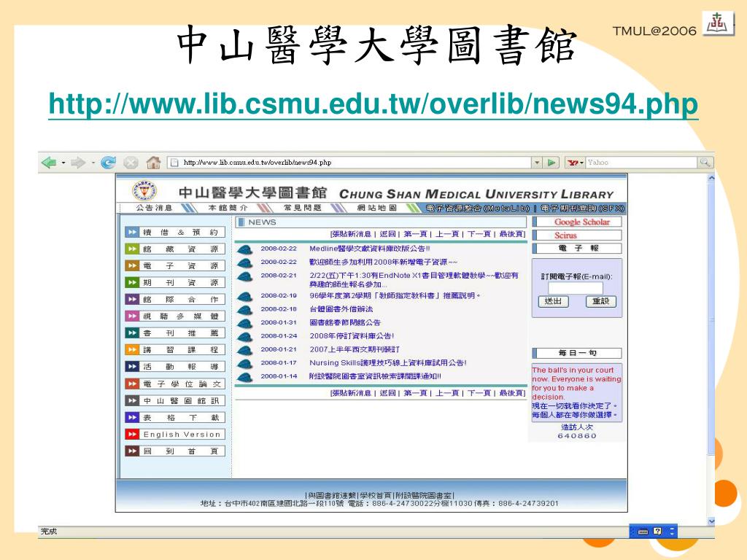The width and height of the screenshot is (747, 560).
Task: Open the Nursing Skills news item
Action: (x=388, y=363)
